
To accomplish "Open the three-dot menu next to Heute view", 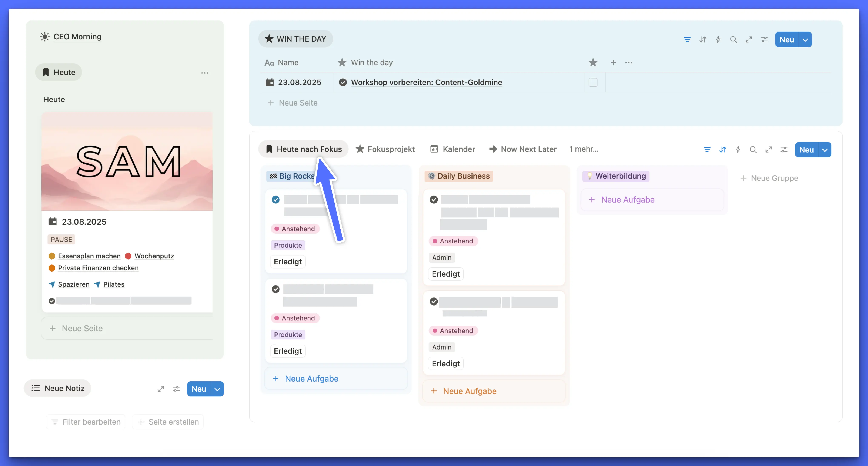I will [x=204, y=73].
